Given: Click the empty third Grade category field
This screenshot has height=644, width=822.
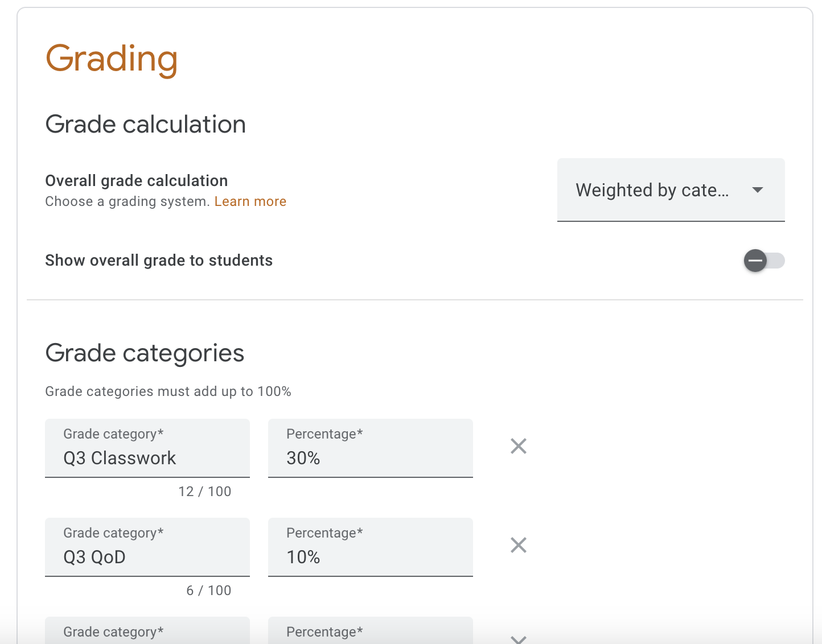Looking at the screenshot, I should tap(147, 631).
